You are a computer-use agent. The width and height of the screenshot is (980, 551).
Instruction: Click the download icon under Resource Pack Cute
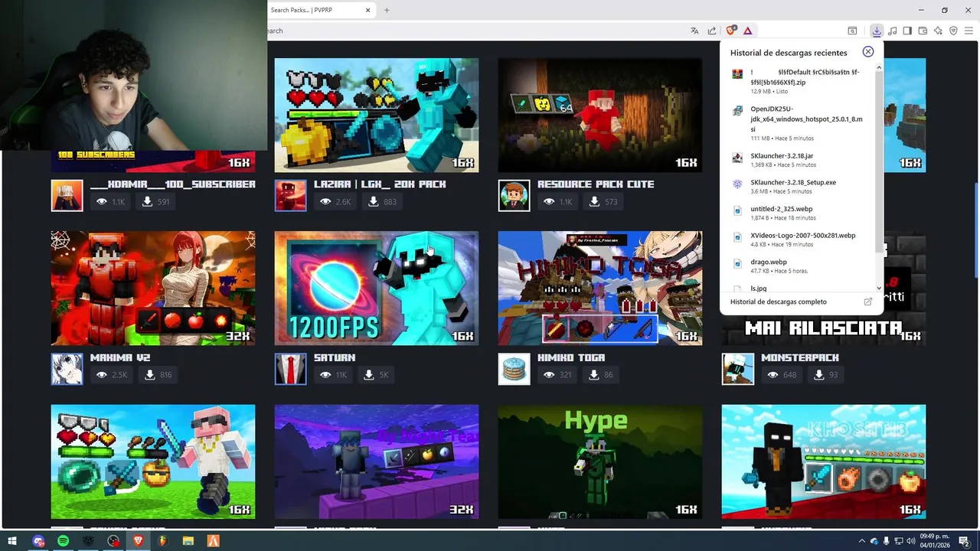[594, 202]
